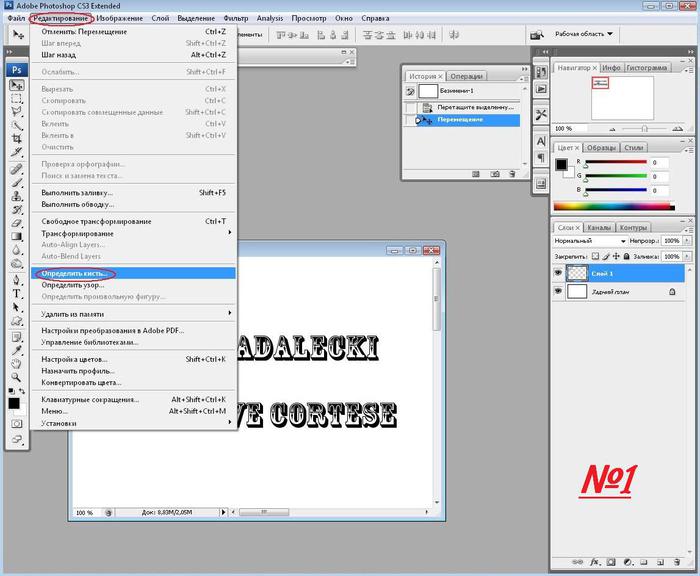This screenshot has height=576, width=700.
Task: Select the Eyedropper tool
Action: coord(17,351)
